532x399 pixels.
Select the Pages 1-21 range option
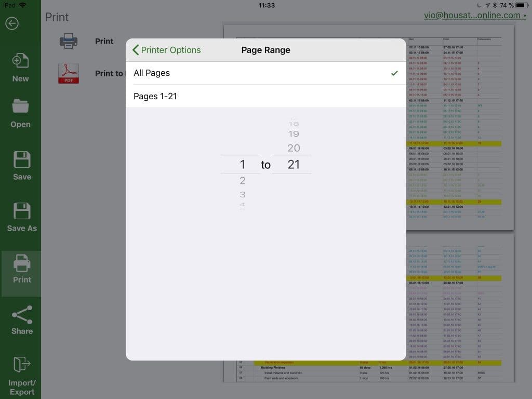(265, 96)
